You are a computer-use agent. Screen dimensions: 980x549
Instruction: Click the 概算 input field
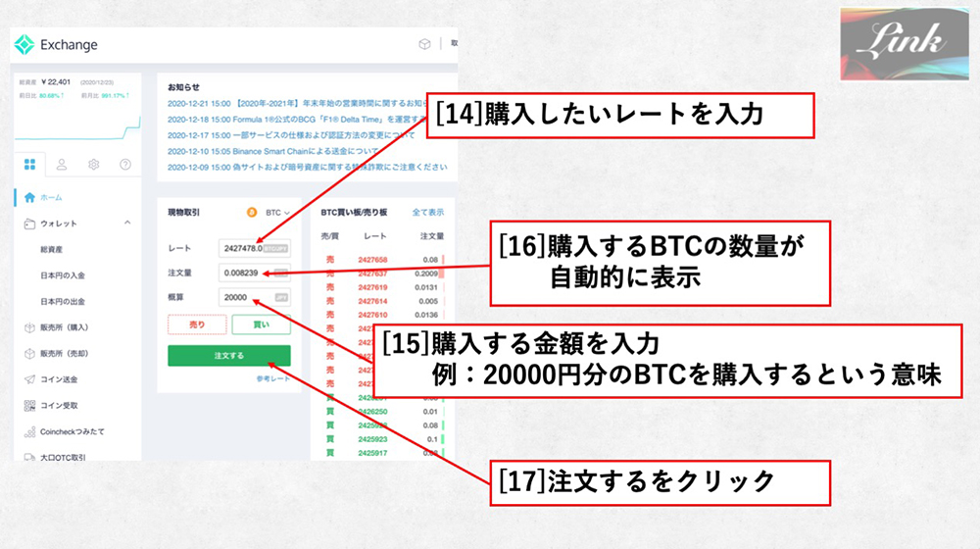[255, 297]
